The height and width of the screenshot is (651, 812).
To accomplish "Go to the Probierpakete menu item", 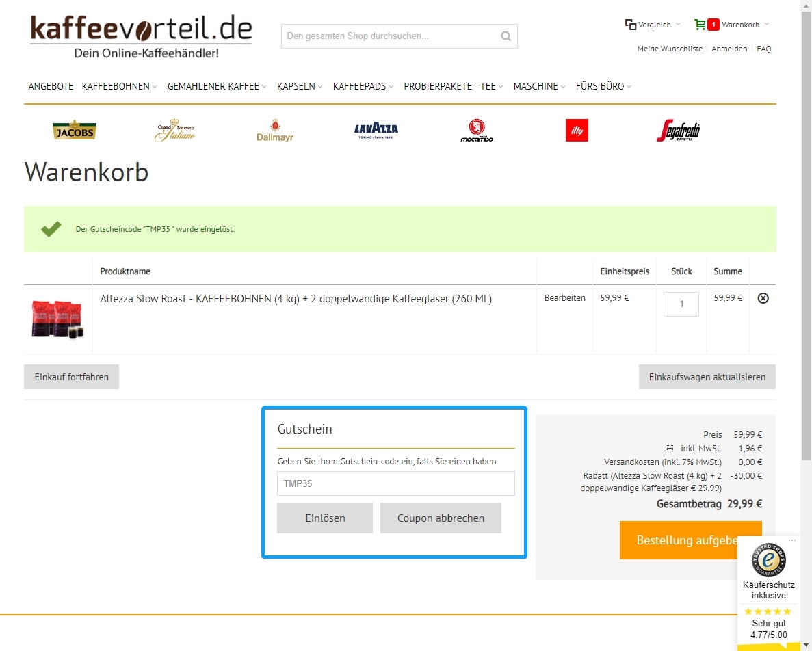I will [x=438, y=86].
